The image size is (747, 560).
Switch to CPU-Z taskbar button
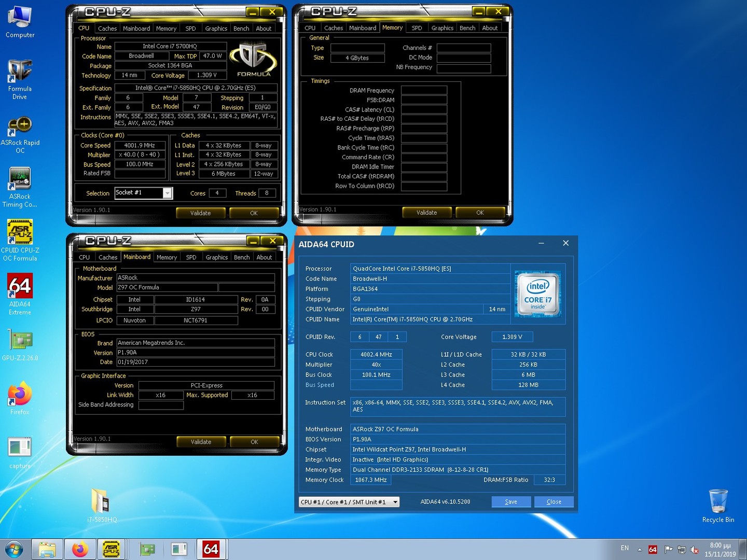pyautogui.click(x=112, y=549)
